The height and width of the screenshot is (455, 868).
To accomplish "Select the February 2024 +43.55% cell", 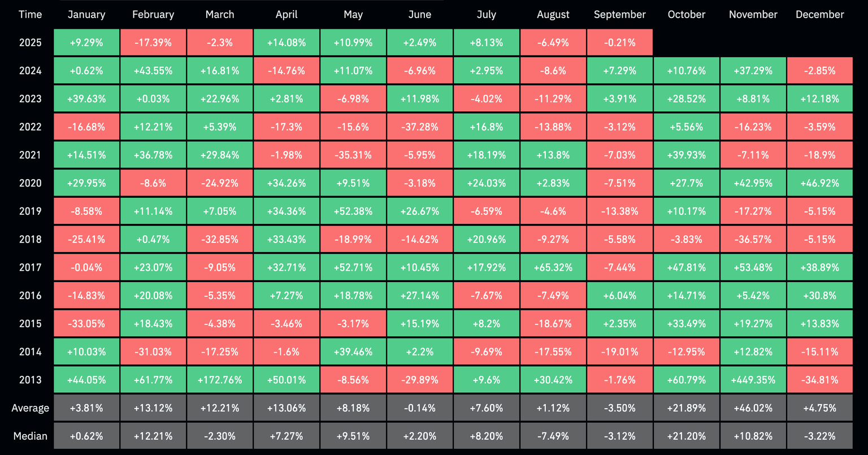I will (x=153, y=71).
